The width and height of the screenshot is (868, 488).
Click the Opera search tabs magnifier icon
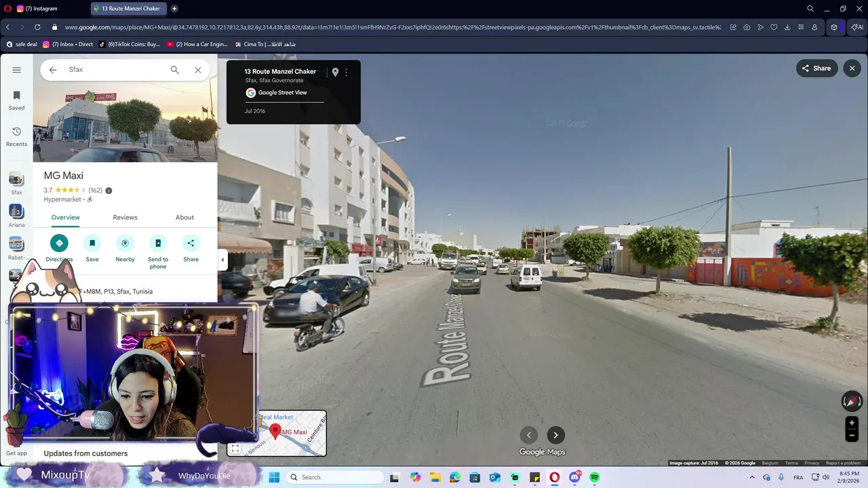(810, 9)
